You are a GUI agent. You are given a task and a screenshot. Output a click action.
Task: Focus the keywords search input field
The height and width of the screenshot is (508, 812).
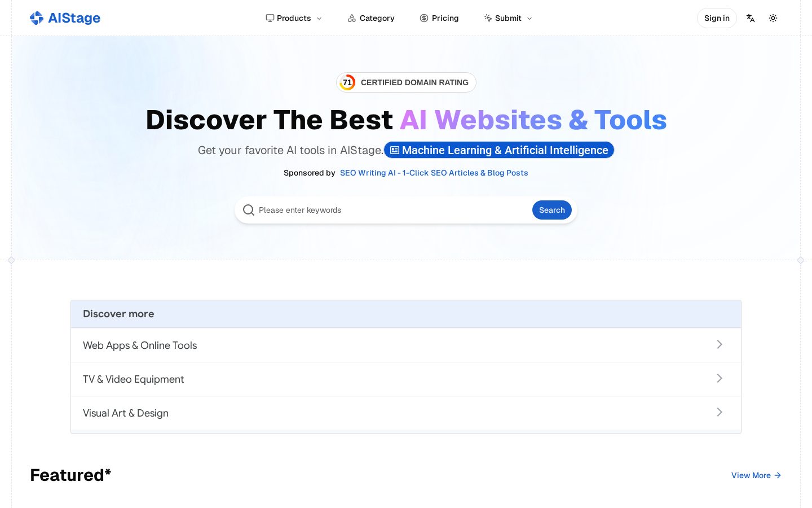coord(392,210)
